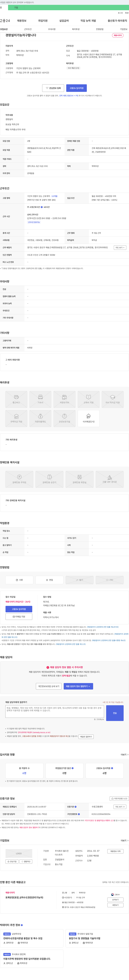Click the 차량유지비 benefit icon
Screen dimensions: 129x980
[x=64, y=399]
